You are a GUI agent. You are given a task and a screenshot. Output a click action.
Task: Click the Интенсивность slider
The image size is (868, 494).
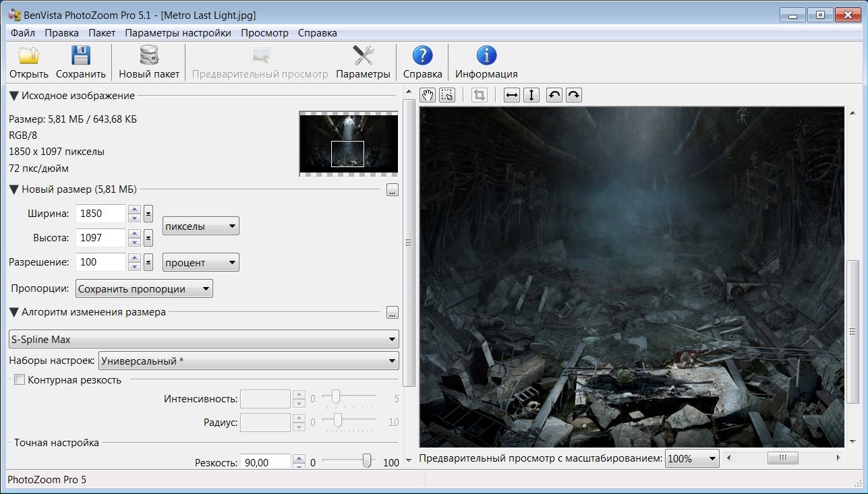[349, 399]
